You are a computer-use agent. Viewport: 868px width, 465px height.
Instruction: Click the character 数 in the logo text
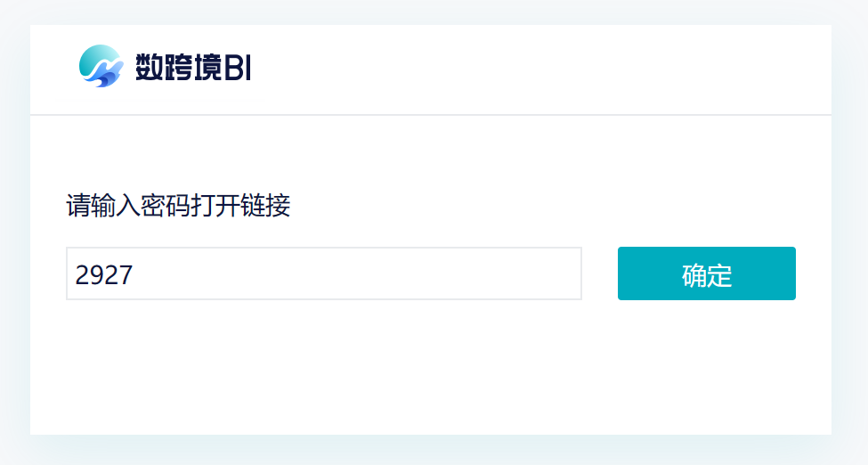(x=149, y=67)
